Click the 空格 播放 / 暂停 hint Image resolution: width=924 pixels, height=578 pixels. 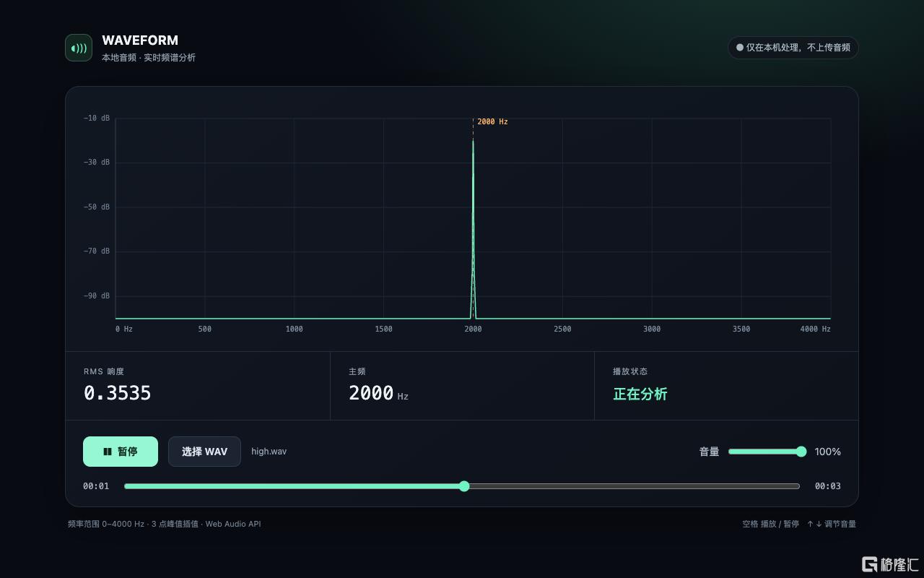pos(770,524)
